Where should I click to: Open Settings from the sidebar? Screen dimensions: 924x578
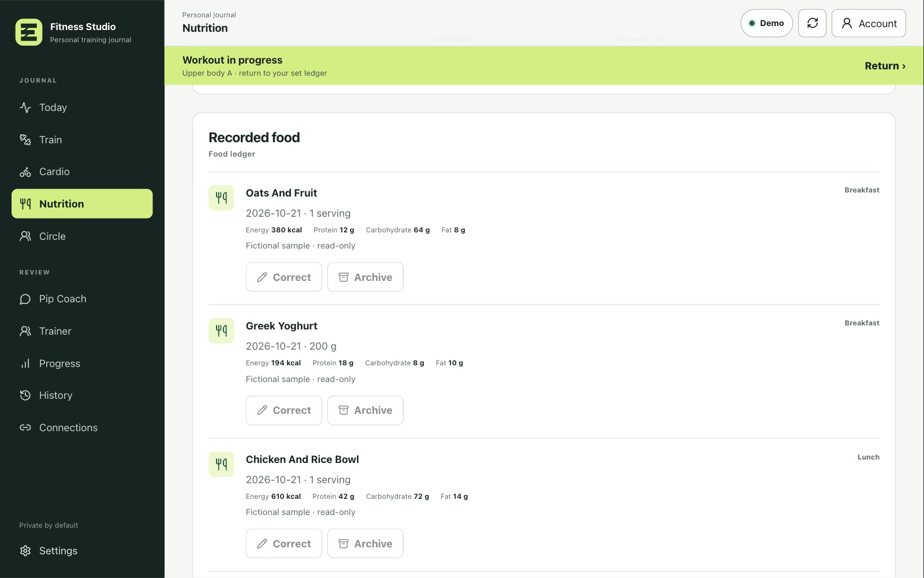click(x=82, y=551)
